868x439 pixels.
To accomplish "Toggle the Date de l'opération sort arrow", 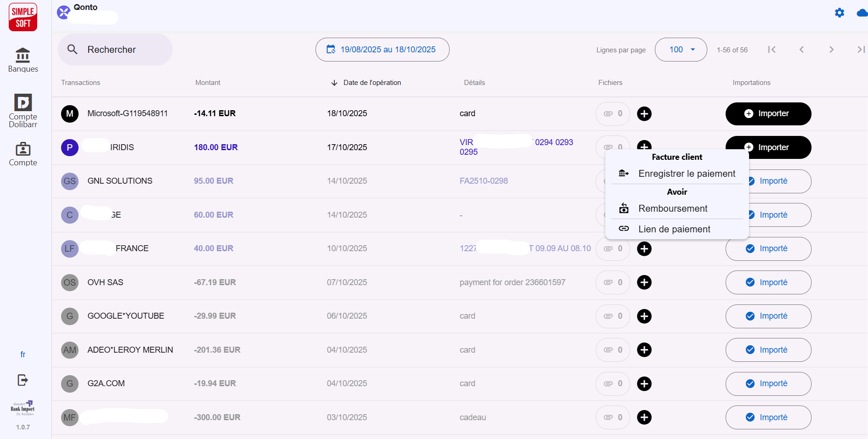I will [334, 83].
